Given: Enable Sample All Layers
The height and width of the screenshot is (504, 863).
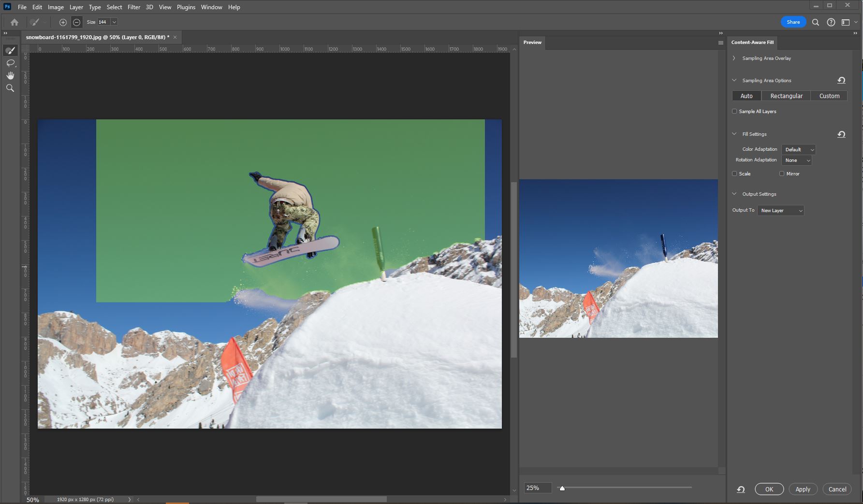Looking at the screenshot, I should (x=734, y=111).
